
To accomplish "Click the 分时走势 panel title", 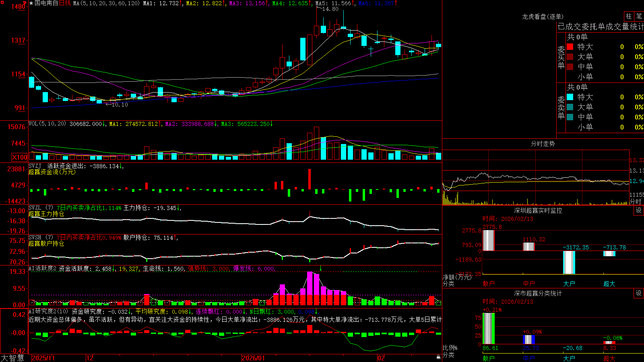I will [543, 144].
